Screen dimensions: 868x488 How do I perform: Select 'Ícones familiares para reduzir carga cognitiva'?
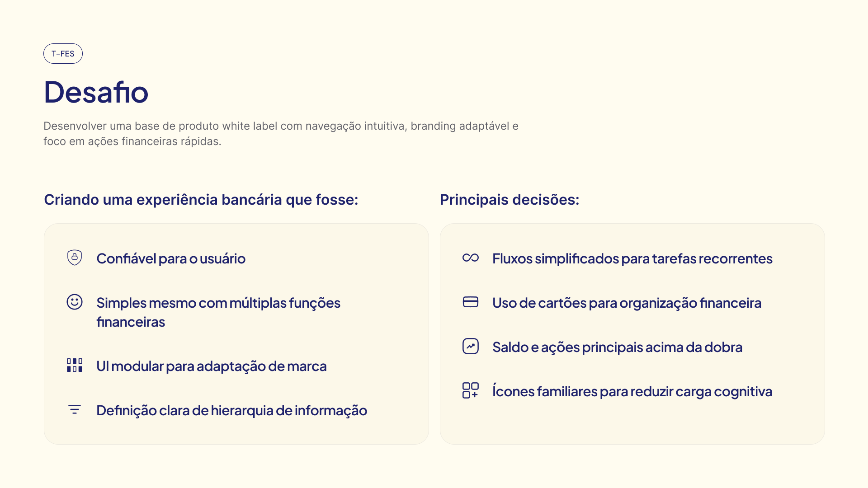[632, 391]
